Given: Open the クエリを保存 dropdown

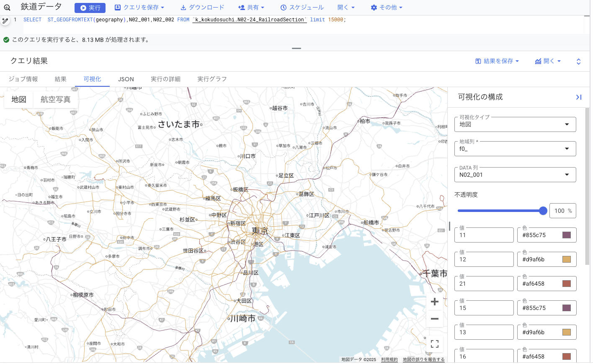Looking at the screenshot, I should tap(139, 8).
